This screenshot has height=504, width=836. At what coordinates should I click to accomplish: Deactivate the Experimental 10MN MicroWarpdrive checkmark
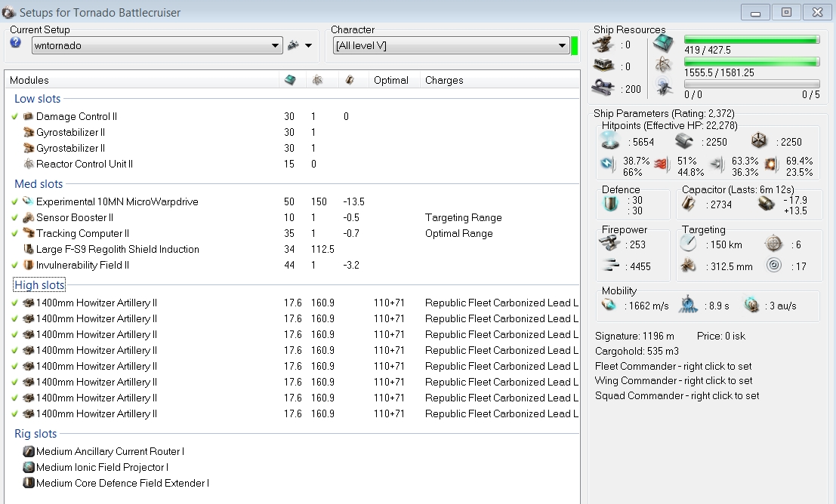15,201
